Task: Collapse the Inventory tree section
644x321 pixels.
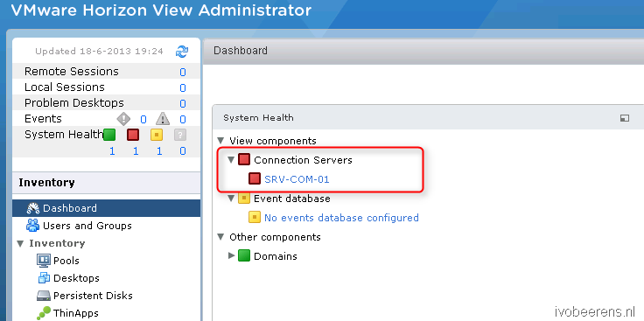Action: [x=20, y=244]
